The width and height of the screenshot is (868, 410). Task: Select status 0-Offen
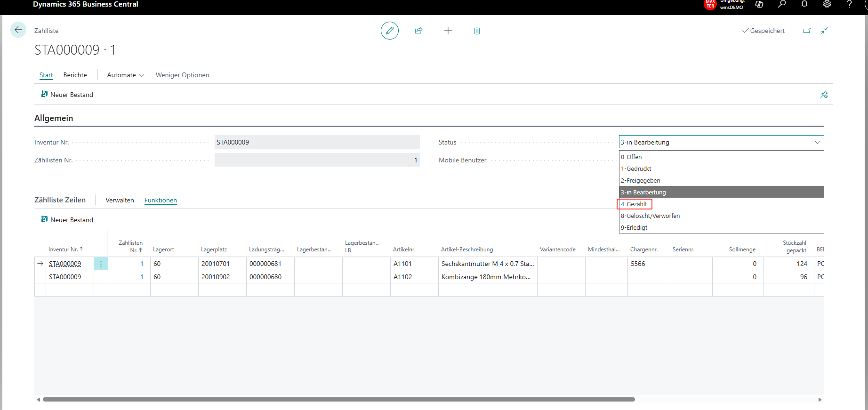click(x=721, y=157)
